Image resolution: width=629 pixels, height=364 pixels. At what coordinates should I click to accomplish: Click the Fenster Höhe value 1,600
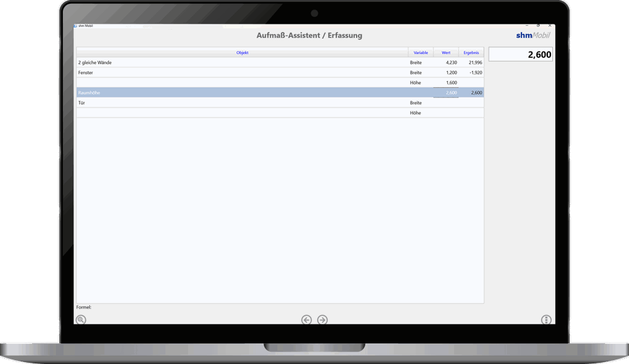[446, 83]
